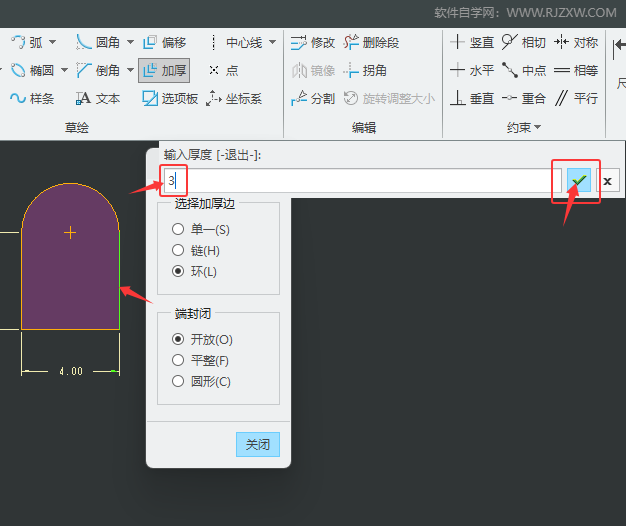Select the 加厚 (Thicken) tool
The image size is (626, 526).
pos(164,71)
